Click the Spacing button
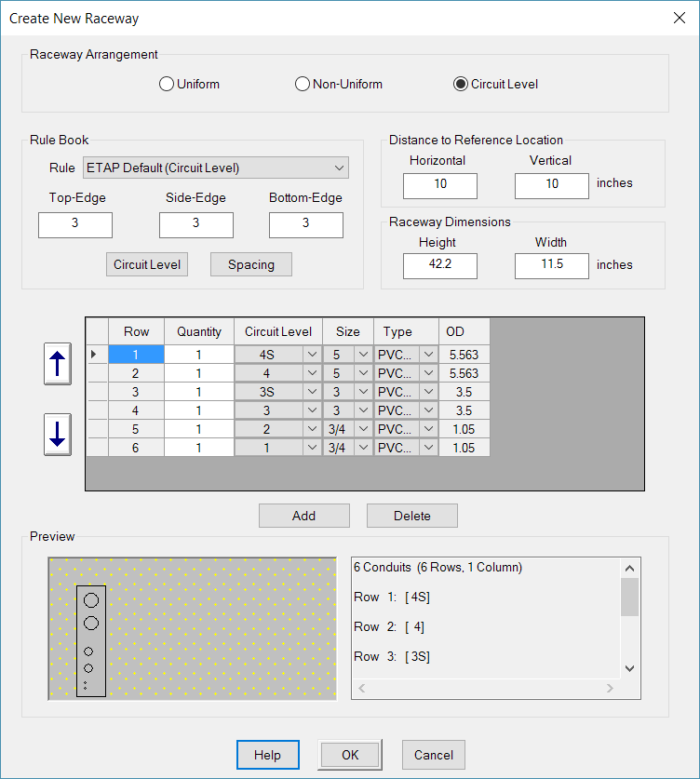The height and width of the screenshot is (779, 700). click(251, 264)
